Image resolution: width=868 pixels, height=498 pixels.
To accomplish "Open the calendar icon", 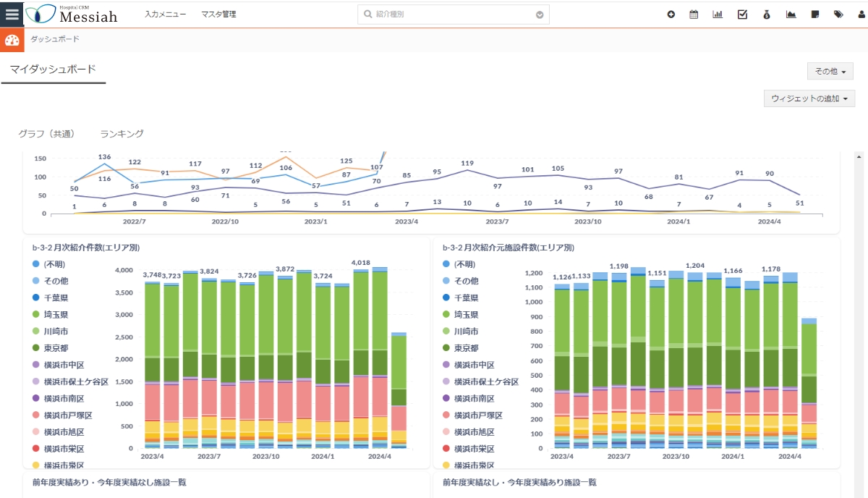I will pyautogui.click(x=694, y=14).
